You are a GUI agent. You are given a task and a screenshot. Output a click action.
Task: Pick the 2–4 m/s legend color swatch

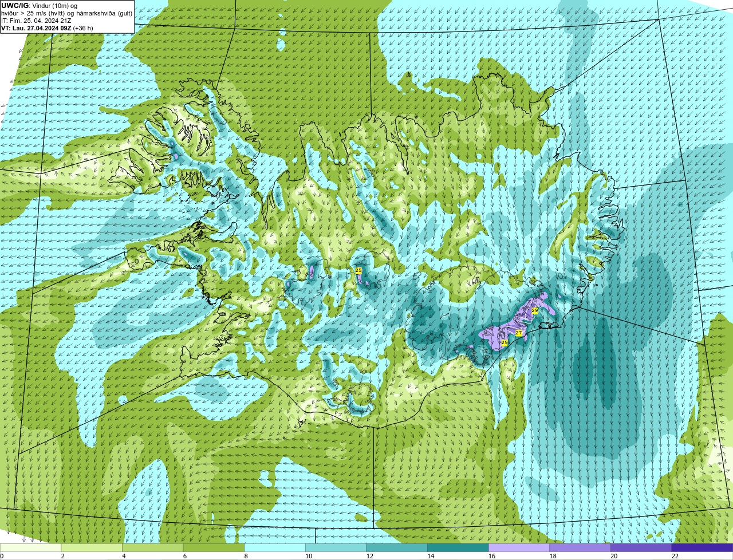[x=92, y=548]
